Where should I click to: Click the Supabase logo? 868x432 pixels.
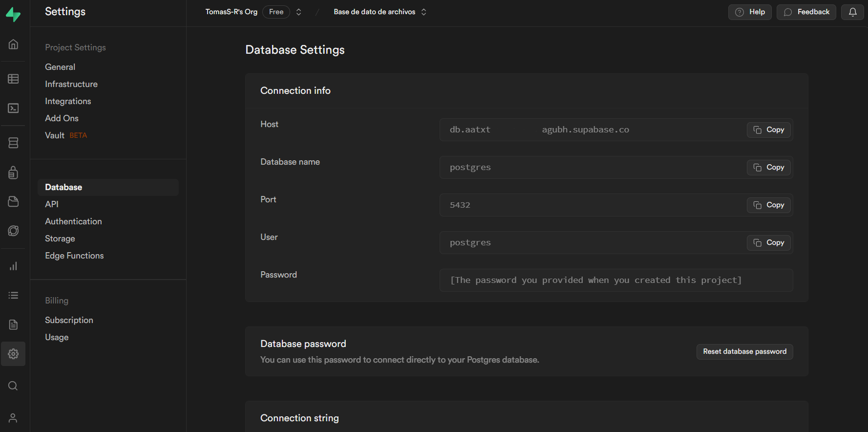pos(13,15)
